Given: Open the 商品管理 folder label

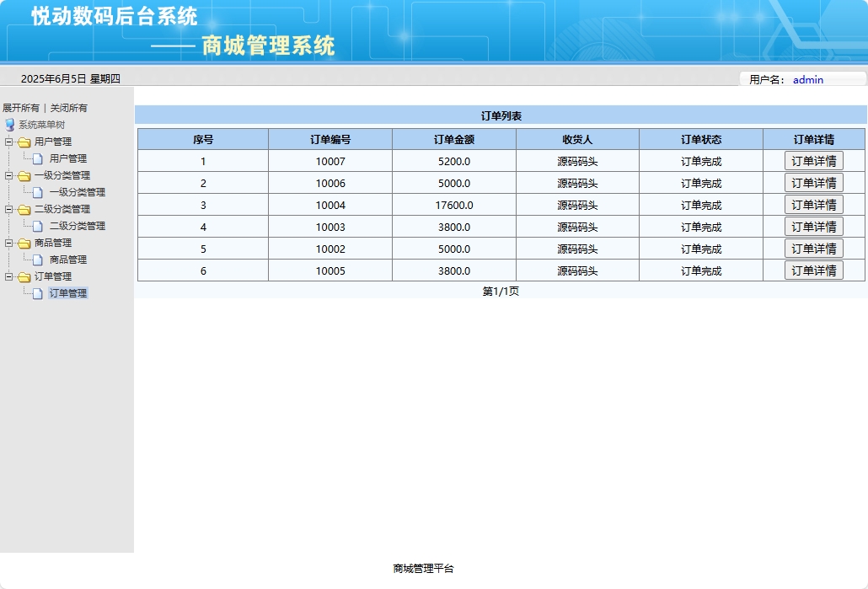Looking at the screenshot, I should click(x=53, y=243).
